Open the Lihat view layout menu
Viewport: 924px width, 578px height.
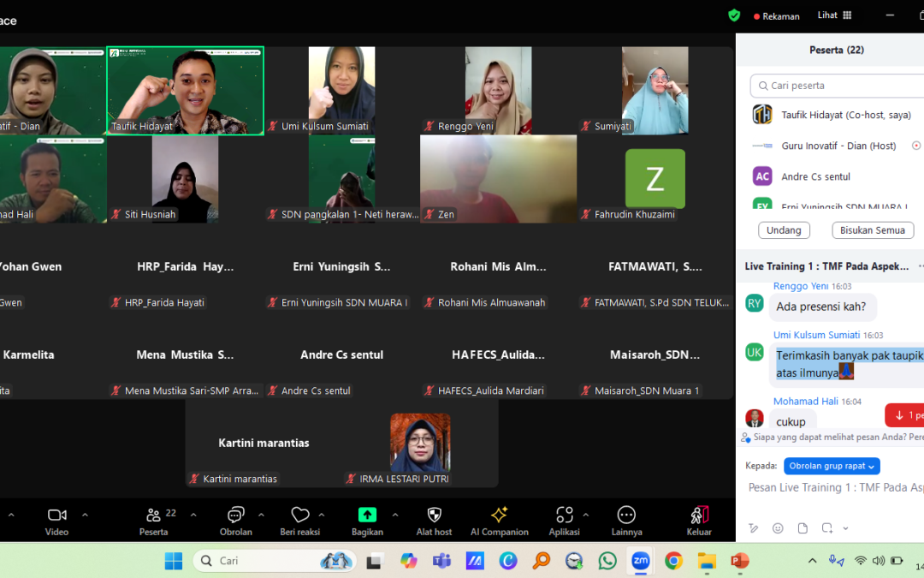point(834,15)
